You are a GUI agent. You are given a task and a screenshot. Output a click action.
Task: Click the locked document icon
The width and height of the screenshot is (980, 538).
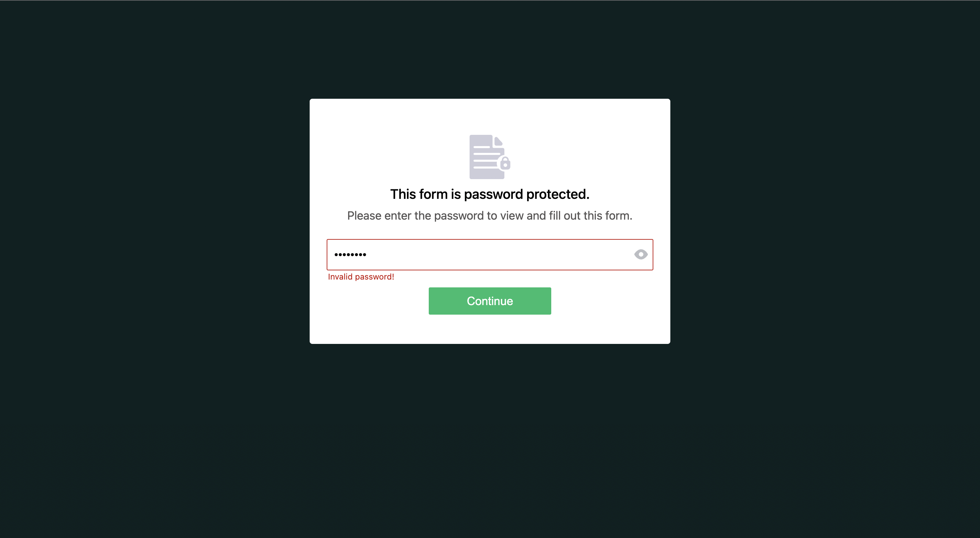pos(490,157)
